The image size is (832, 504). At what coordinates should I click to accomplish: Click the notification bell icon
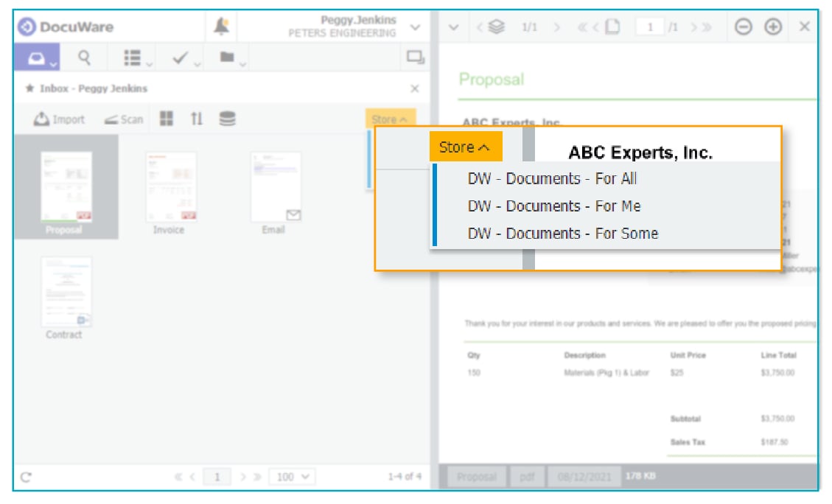[221, 27]
